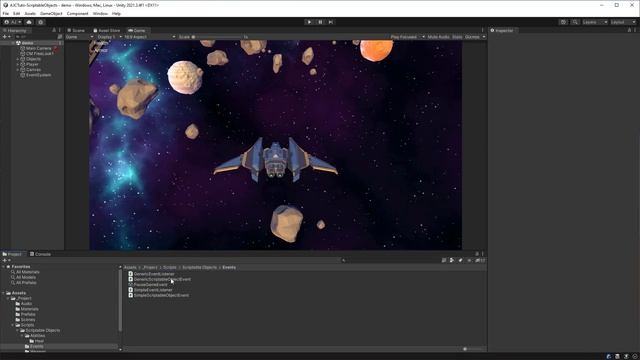
Task: Open the cloud services icon
Action: pos(29,22)
